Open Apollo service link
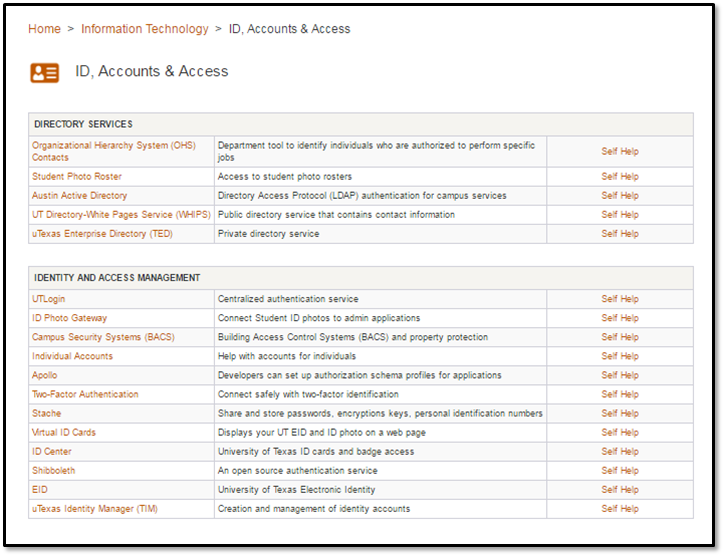 (x=45, y=376)
